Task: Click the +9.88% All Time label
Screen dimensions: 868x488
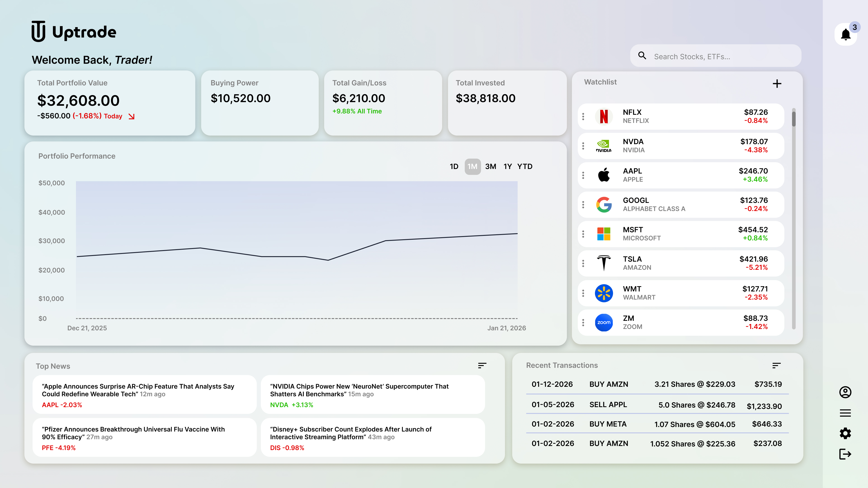Action: [357, 111]
